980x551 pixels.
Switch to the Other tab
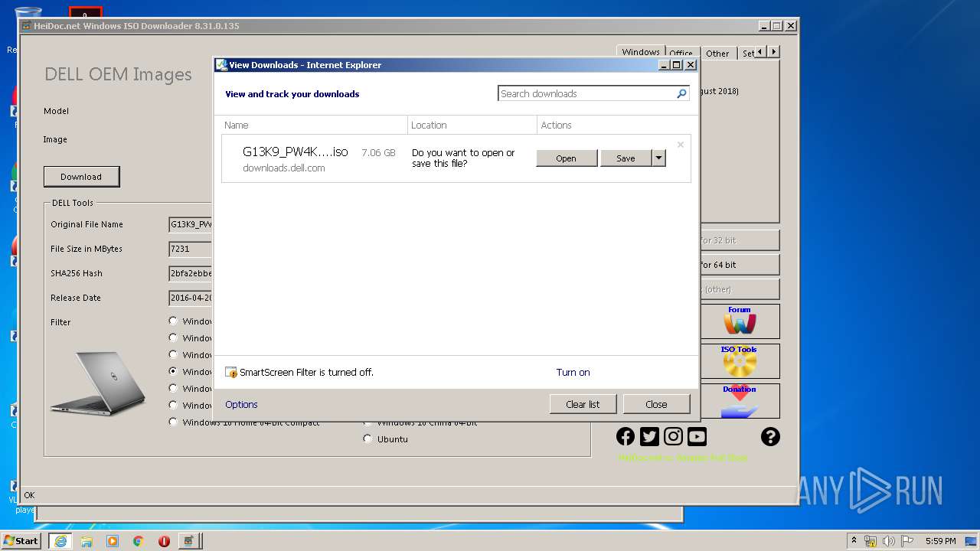(x=717, y=54)
